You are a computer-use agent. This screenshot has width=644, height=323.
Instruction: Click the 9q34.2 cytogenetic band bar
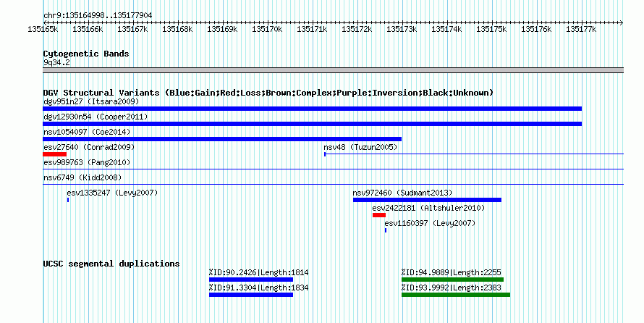point(333,70)
